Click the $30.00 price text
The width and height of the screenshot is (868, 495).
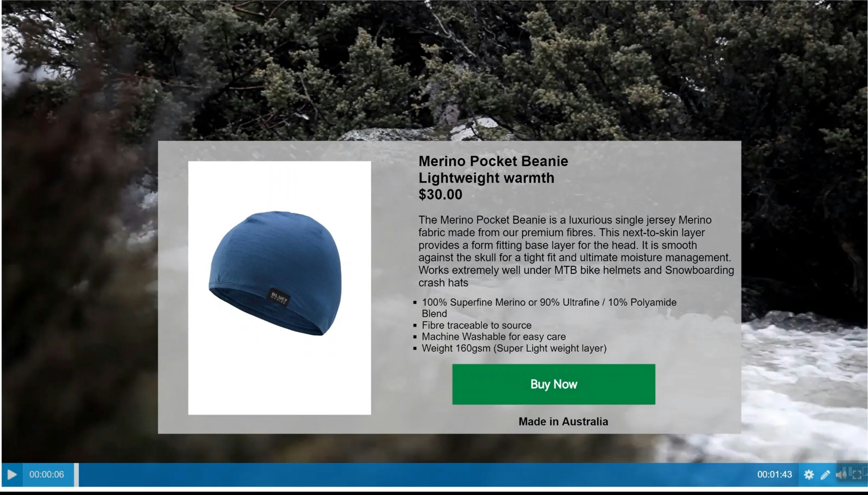[x=440, y=194]
